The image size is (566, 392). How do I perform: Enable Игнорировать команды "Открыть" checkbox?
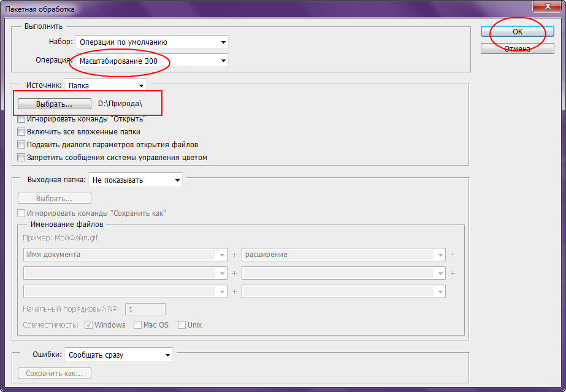pos(21,119)
